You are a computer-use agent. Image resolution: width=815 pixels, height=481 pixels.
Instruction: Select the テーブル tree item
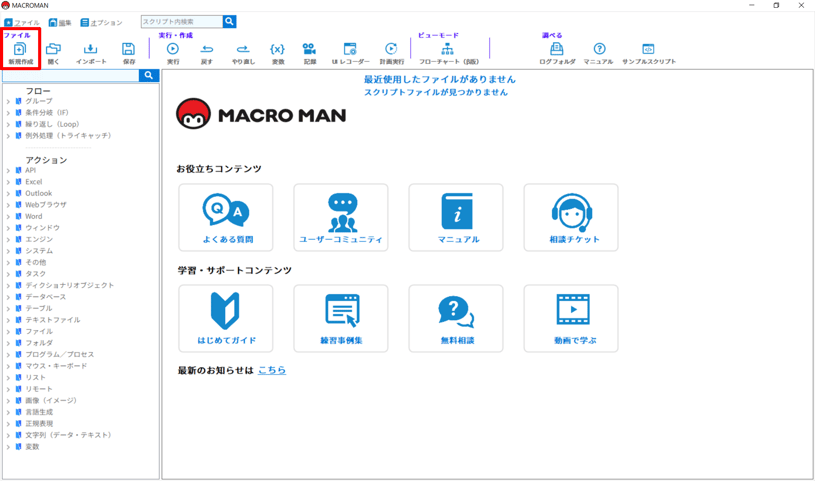(39, 308)
